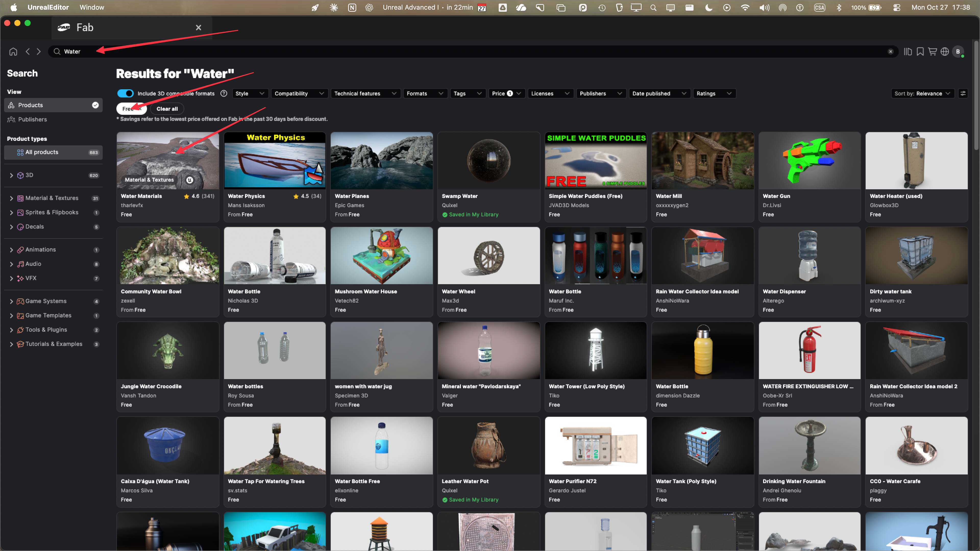Go to the Fab home page icon

pyautogui.click(x=13, y=51)
